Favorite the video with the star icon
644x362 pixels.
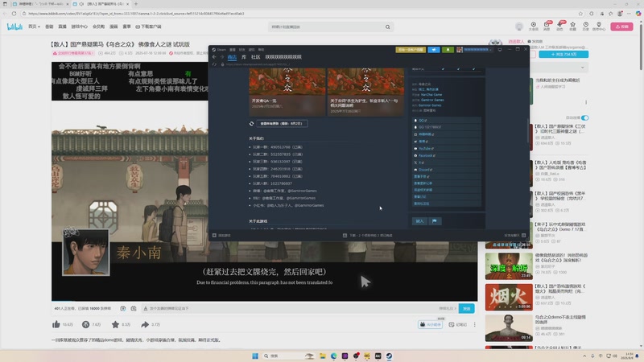pos(115,325)
